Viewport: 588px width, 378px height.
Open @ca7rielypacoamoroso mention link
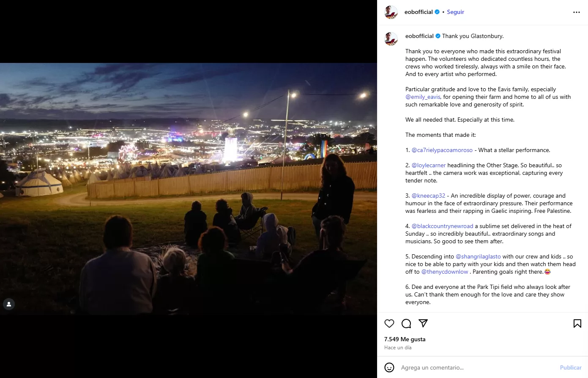[x=442, y=150]
